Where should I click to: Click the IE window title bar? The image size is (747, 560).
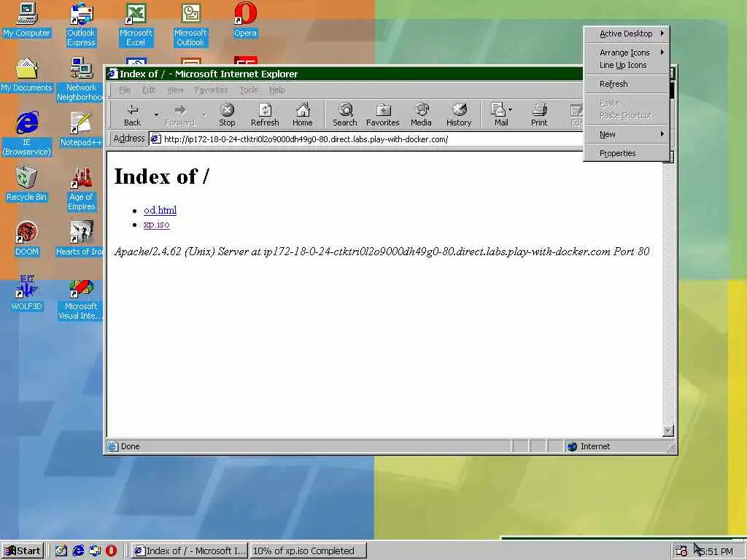(x=343, y=74)
